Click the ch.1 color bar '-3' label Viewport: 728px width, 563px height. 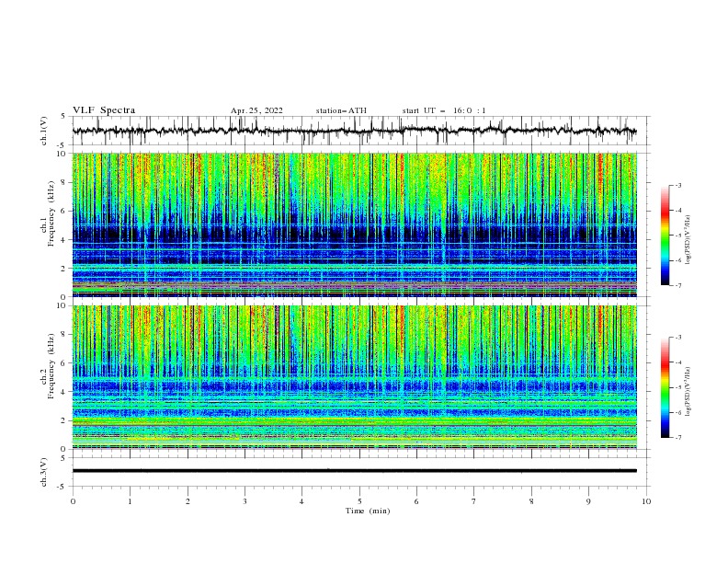point(677,185)
